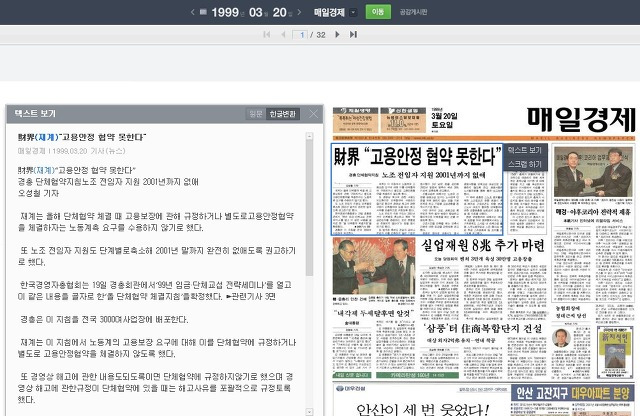Click the text panel scrollbar thumb
The image size is (640, 416).
click(309, 208)
